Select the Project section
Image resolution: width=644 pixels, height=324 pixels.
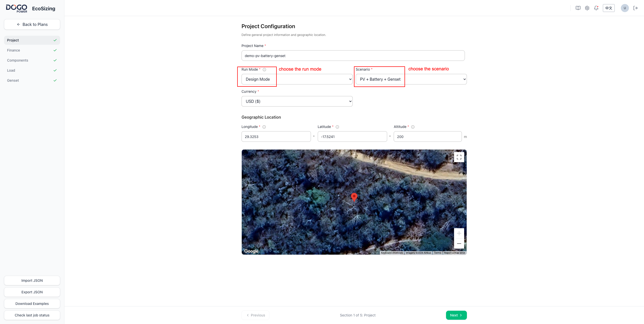point(32,40)
